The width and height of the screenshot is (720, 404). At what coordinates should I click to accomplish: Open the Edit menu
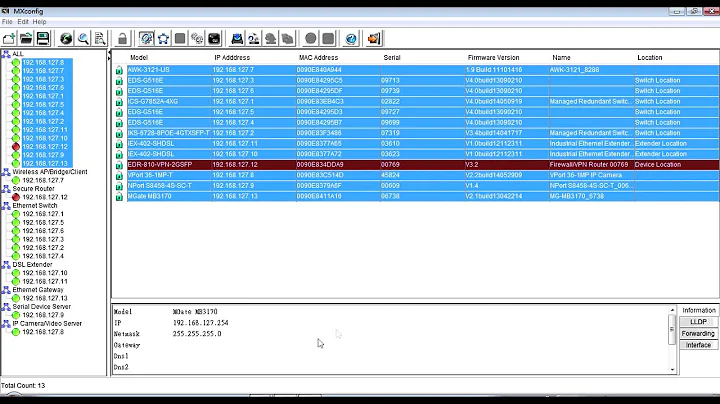23,22
